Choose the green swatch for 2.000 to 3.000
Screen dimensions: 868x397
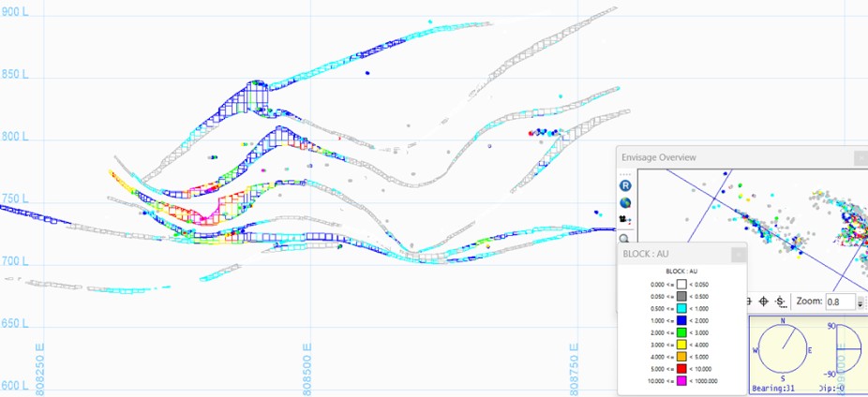click(x=681, y=331)
